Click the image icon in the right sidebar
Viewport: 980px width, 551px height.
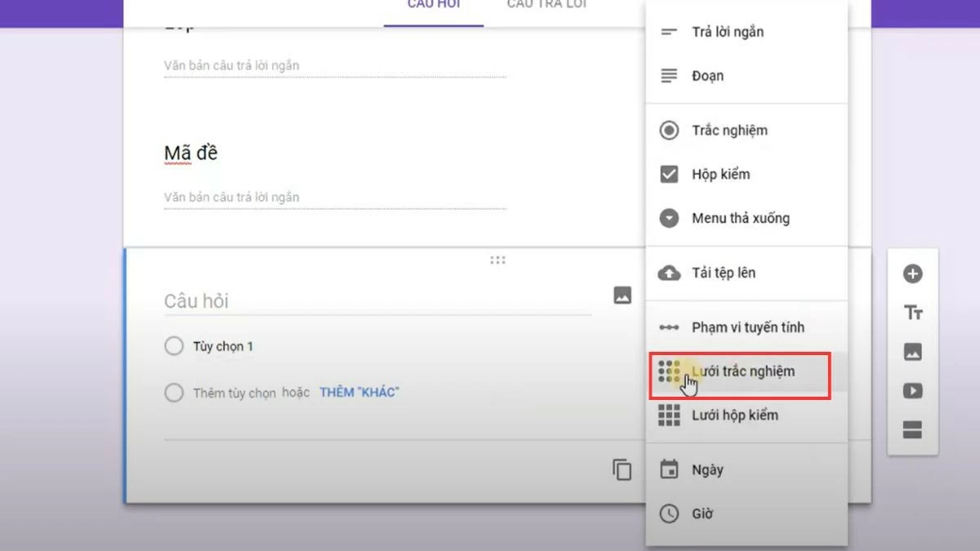pyautogui.click(x=912, y=351)
